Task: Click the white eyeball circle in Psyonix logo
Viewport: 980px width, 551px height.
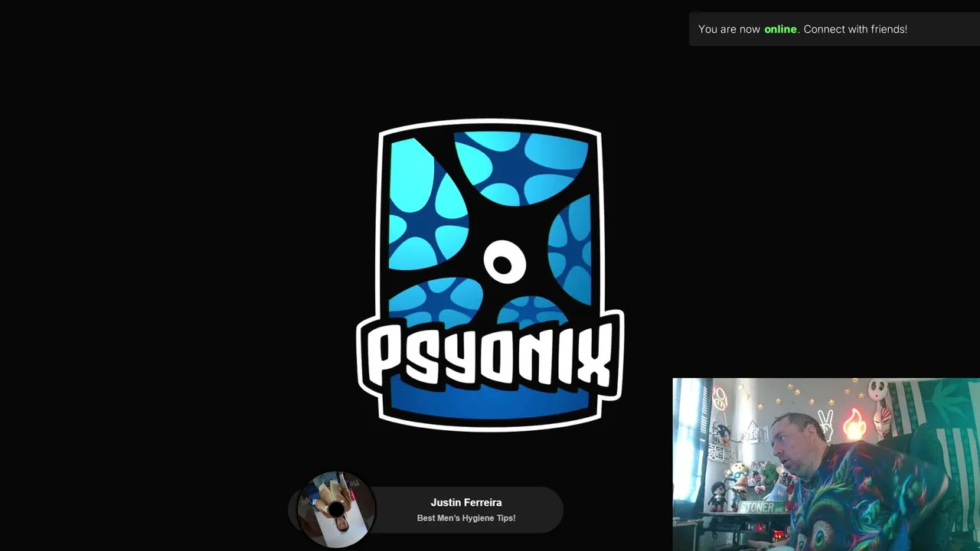Action: (x=504, y=263)
